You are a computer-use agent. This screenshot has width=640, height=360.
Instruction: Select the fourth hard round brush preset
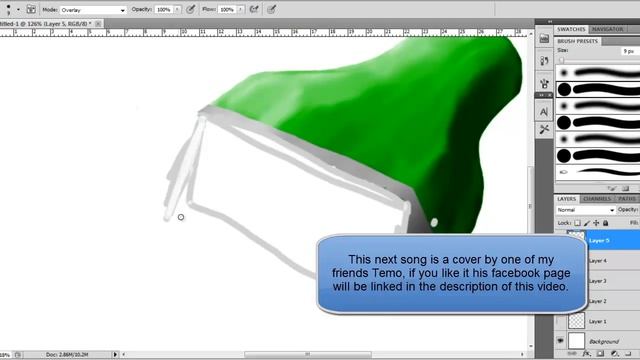(598, 122)
